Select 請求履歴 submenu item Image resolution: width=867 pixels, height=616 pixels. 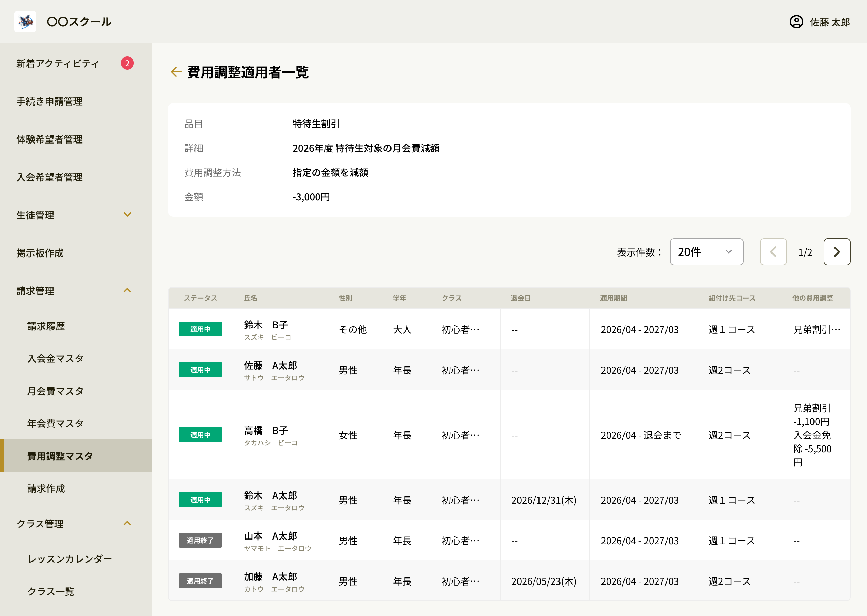(46, 326)
